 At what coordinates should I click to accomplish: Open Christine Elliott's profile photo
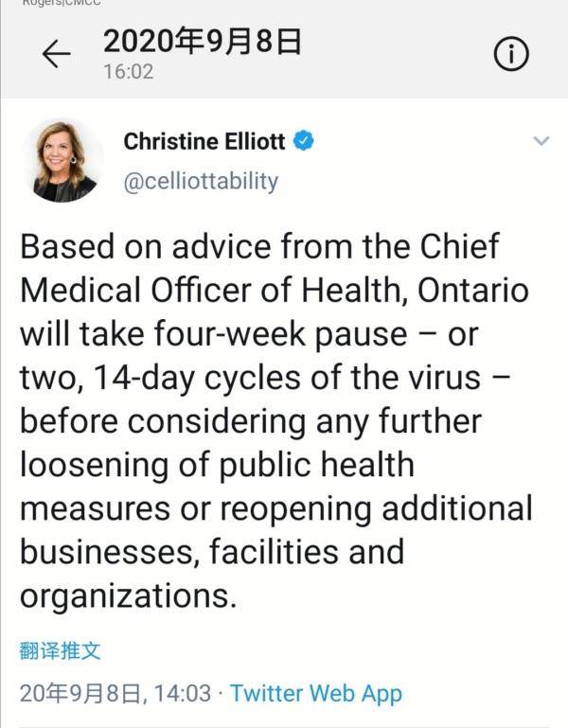[x=69, y=161]
